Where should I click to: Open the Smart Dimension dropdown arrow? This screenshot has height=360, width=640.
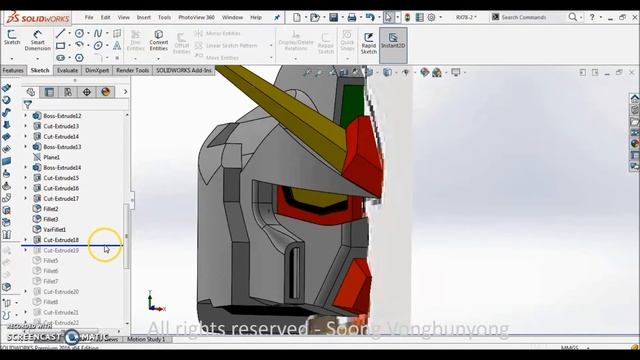38,58
